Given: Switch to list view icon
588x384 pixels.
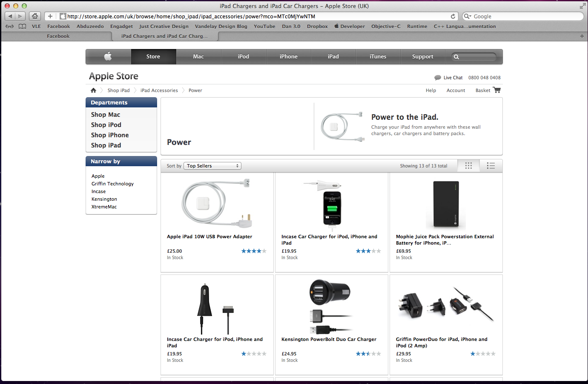Looking at the screenshot, I should [x=491, y=166].
